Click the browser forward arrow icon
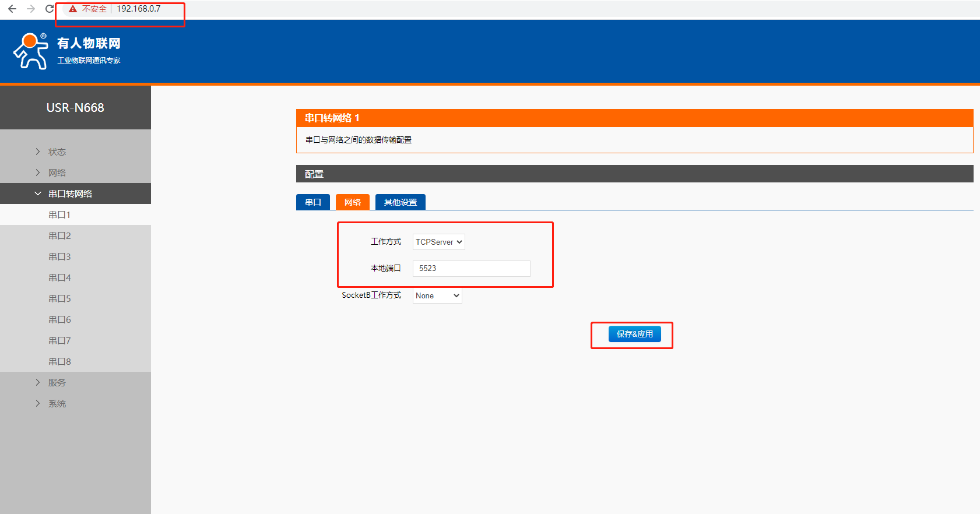 [31, 9]
